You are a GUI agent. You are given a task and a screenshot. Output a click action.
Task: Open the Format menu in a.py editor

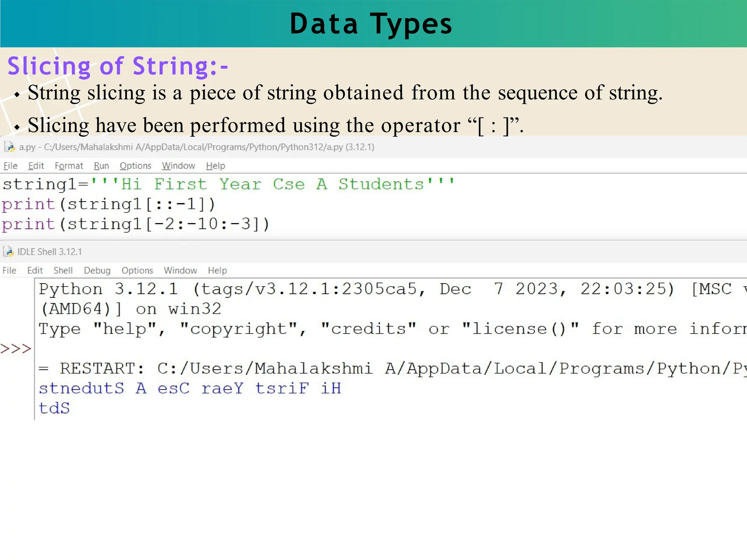[x=69, y=166]
